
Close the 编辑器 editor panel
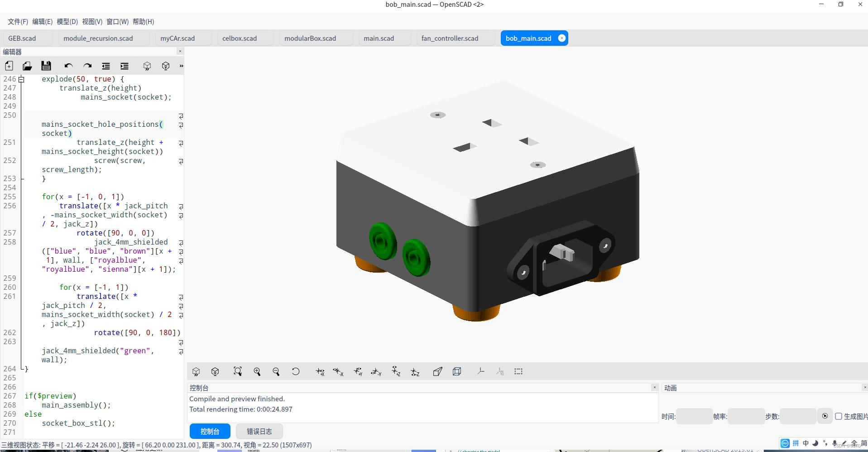(x=180, y=51)
